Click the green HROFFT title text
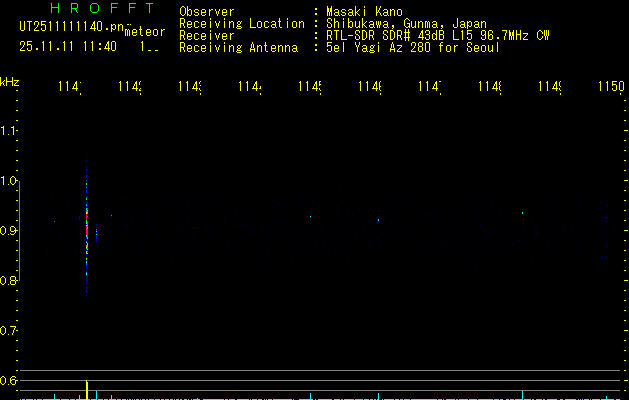 click(x=103, y=8)
